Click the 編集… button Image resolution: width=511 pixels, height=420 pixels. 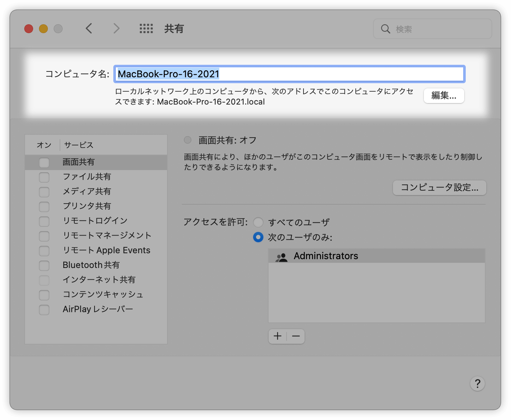[444, 96]
